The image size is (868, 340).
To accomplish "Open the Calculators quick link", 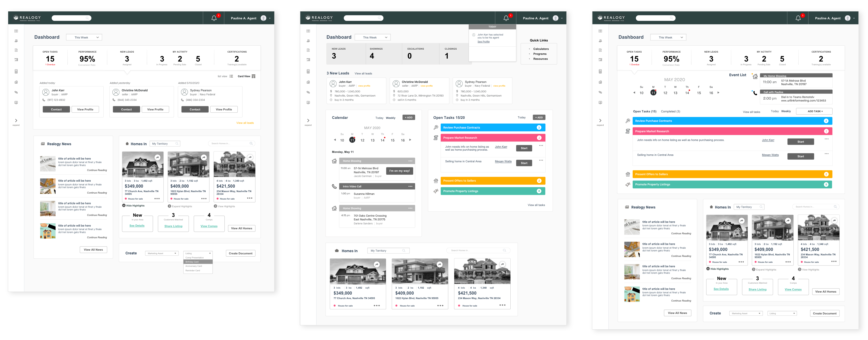I will 541,49.
